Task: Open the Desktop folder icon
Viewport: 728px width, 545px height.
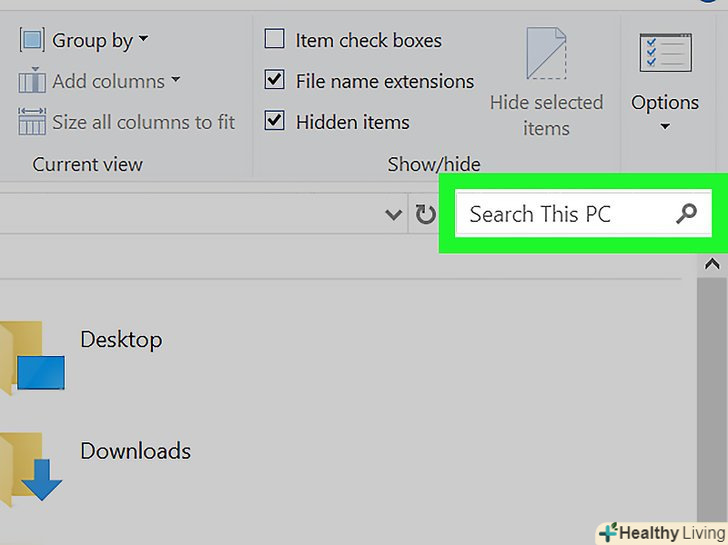Action: click(32, 355)
